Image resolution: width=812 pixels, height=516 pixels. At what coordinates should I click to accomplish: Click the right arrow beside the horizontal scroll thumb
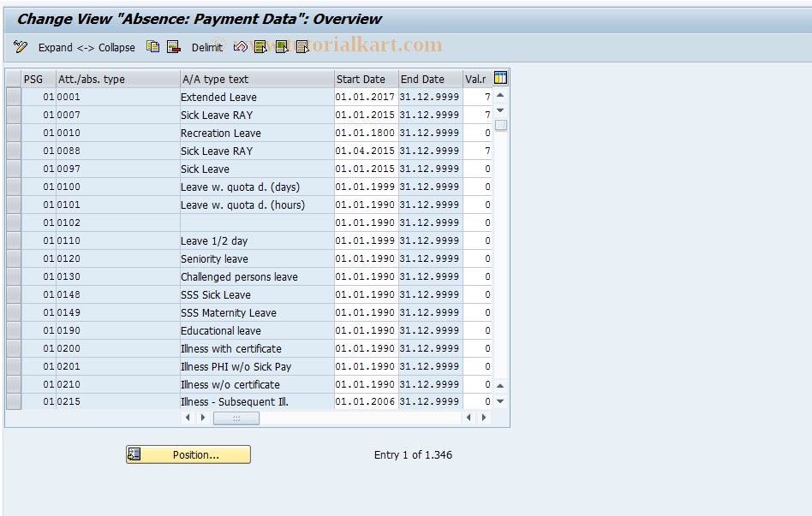pyautogui.click(x=203, y=418)
